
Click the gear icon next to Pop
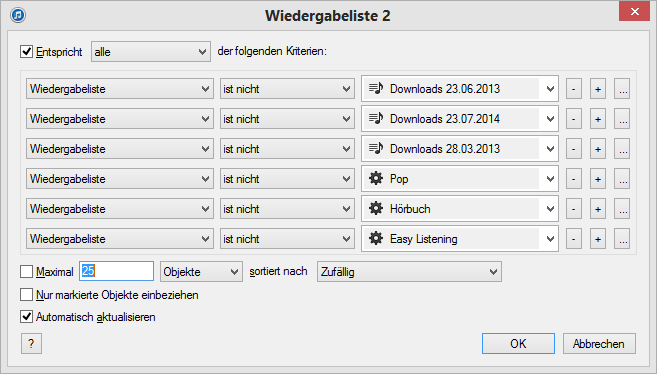coord(376,178)
